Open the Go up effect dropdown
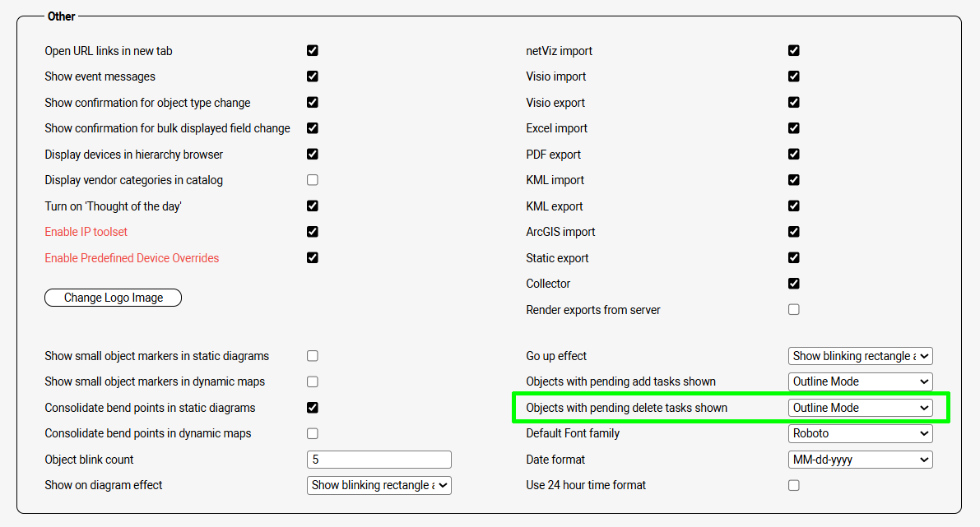 coord(860,356)
